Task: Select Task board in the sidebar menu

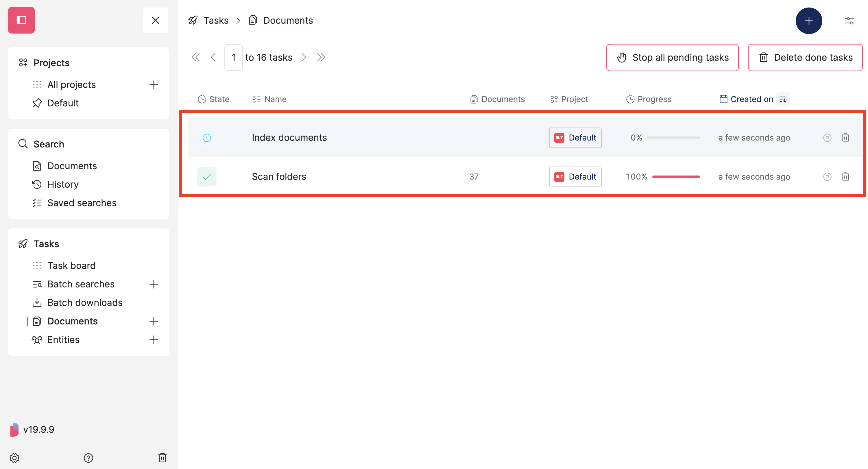Action: point(71,265)
